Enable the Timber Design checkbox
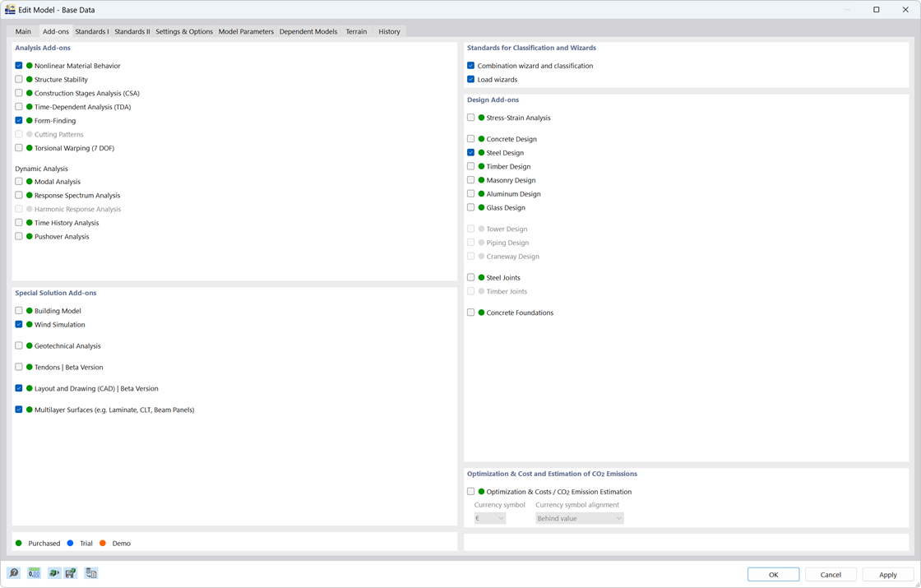The height and width of the screenshot is (588, 921). [470, 166]
